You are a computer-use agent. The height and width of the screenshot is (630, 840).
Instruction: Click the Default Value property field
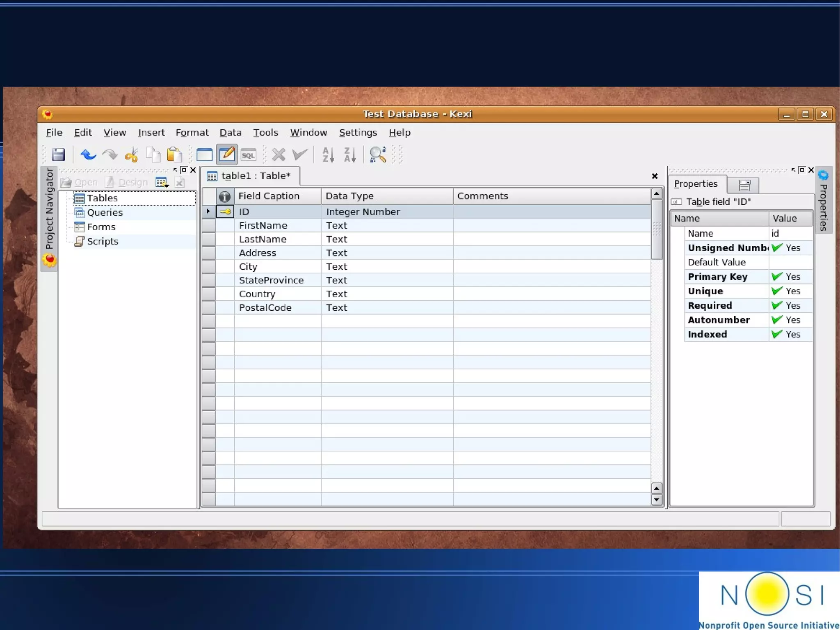(790, 262)
